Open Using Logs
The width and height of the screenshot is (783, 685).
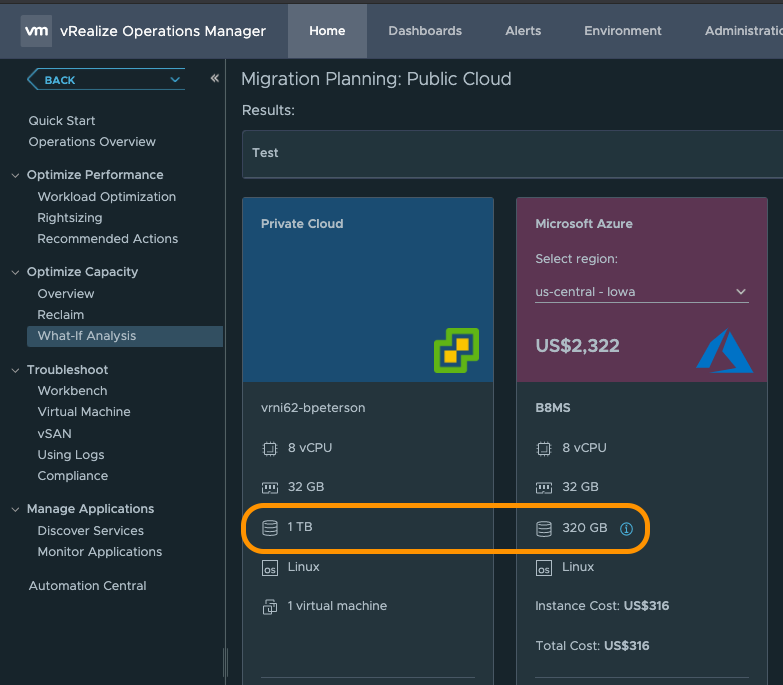[x=71, y=455]
